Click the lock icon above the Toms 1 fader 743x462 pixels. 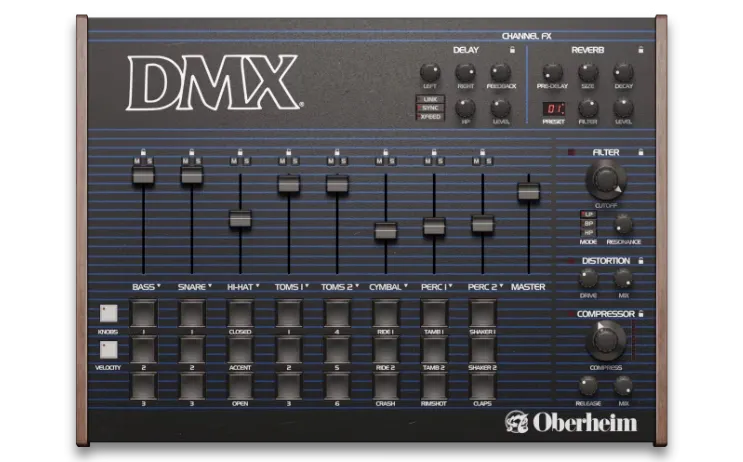click(289, 153)
